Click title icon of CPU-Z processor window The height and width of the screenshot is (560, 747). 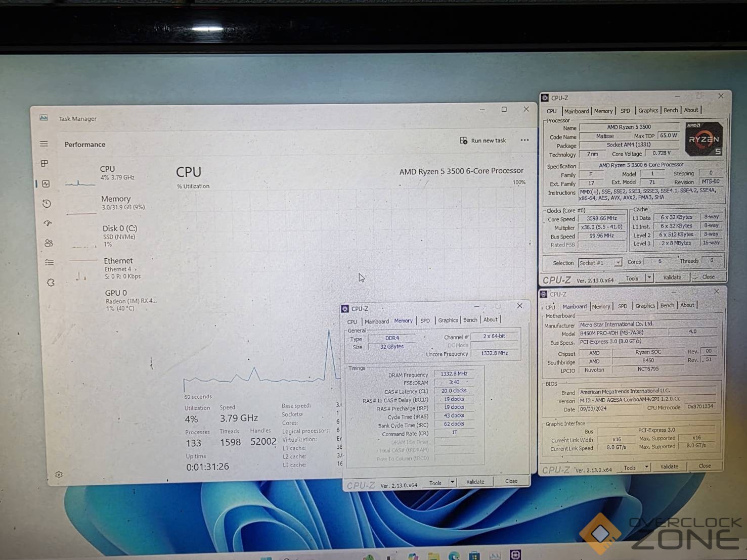545,98
